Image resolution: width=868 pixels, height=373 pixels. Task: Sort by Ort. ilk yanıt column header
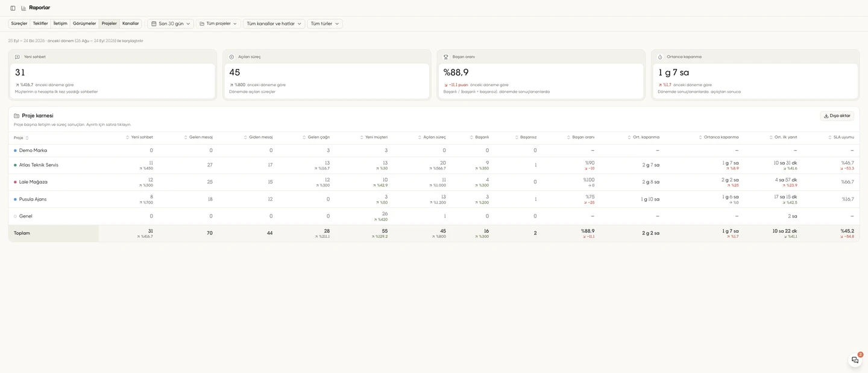783,137
